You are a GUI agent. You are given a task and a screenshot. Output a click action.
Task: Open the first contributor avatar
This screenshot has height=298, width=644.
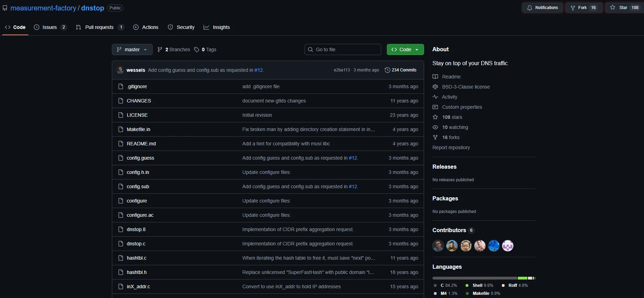438,246
